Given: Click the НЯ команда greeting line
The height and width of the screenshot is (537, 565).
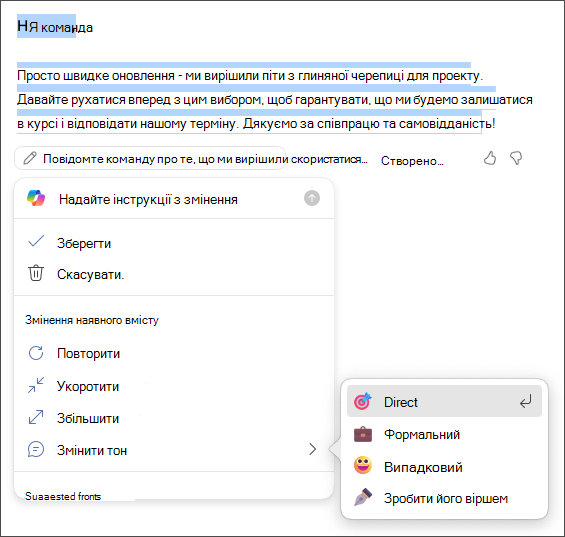Looking at the screenshot, I should (55, 27).
